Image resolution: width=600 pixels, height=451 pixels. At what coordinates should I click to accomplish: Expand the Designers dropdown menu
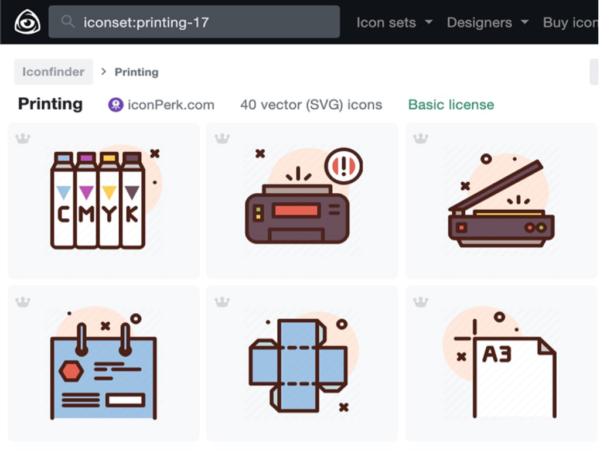pos(486,22)
